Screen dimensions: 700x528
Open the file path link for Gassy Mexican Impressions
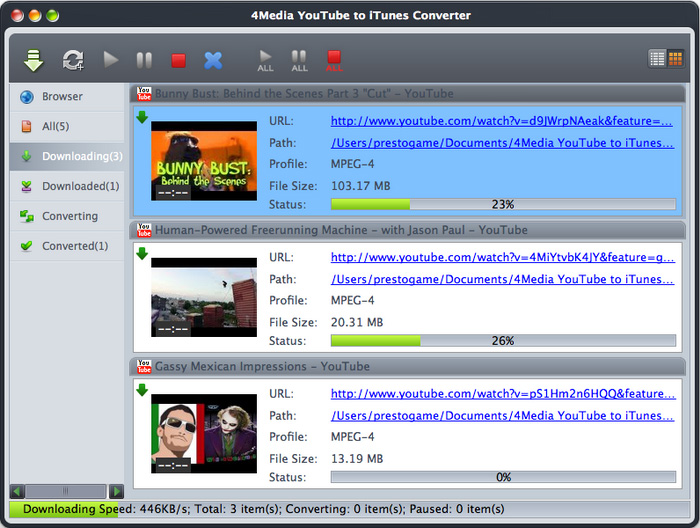pyautogui.click(x=502, y=415)
